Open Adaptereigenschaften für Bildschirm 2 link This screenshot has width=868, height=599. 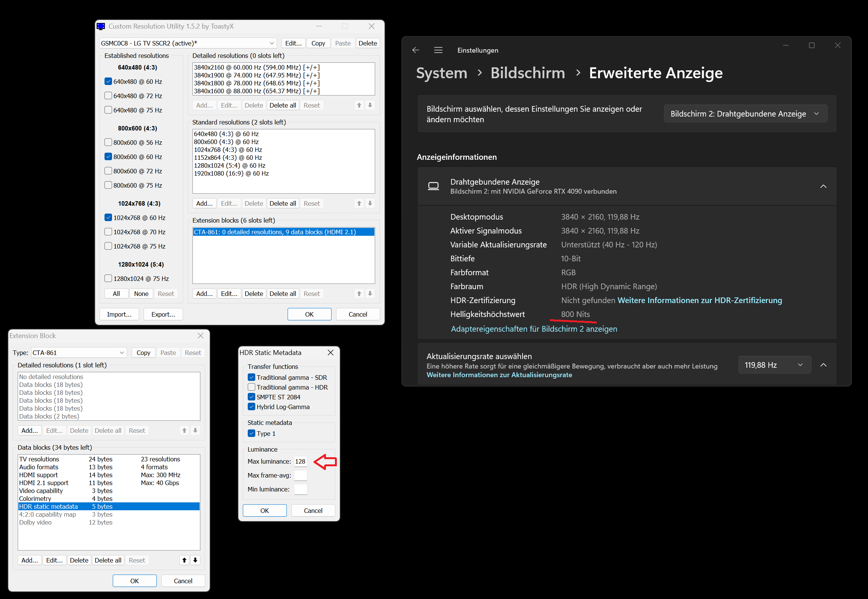[534, 329]
